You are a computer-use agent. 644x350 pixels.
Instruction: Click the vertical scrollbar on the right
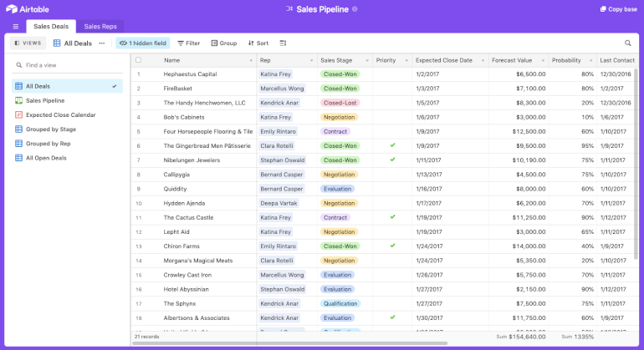[636, 164]
